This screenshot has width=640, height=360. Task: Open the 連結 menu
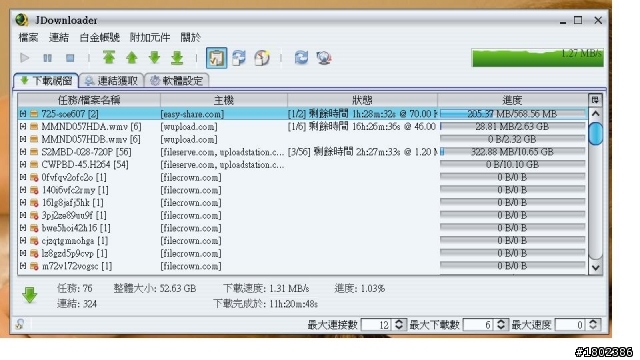[59, 38]
